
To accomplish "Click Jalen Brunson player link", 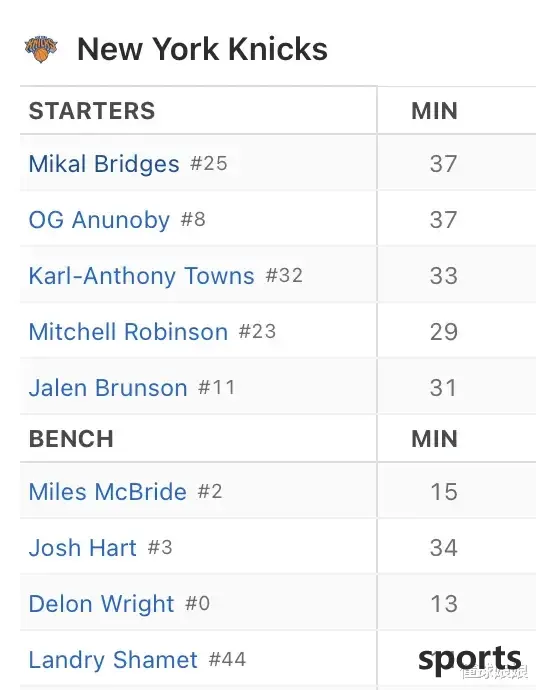I will (108, 388).
